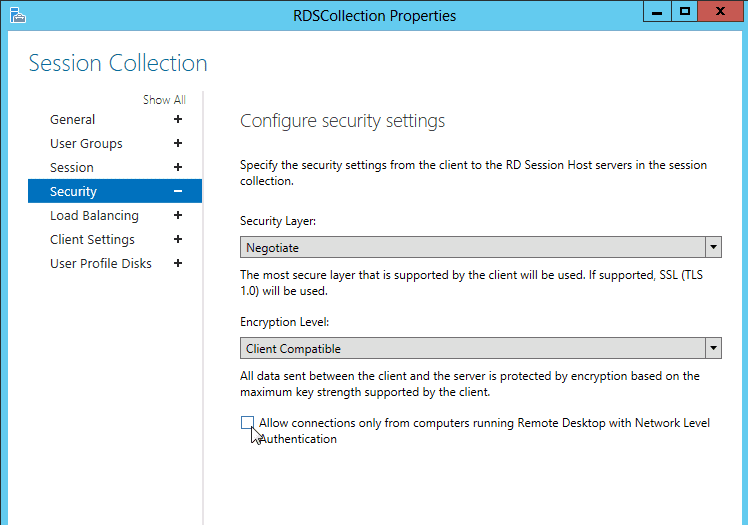
Task: Enable the Network Level Authentication checkbox
Action: 247,423
